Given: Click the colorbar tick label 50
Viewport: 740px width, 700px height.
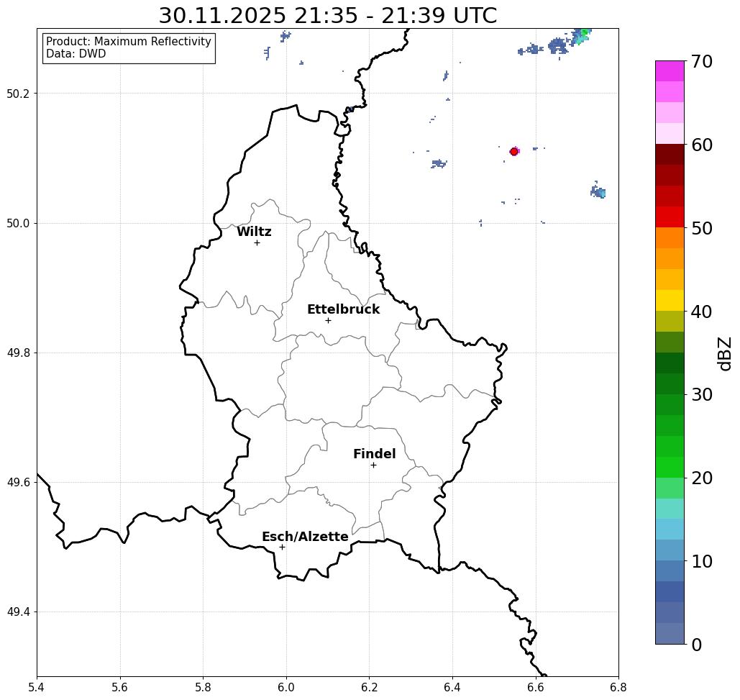Looking at the screenshot, I should pos(701,228).
